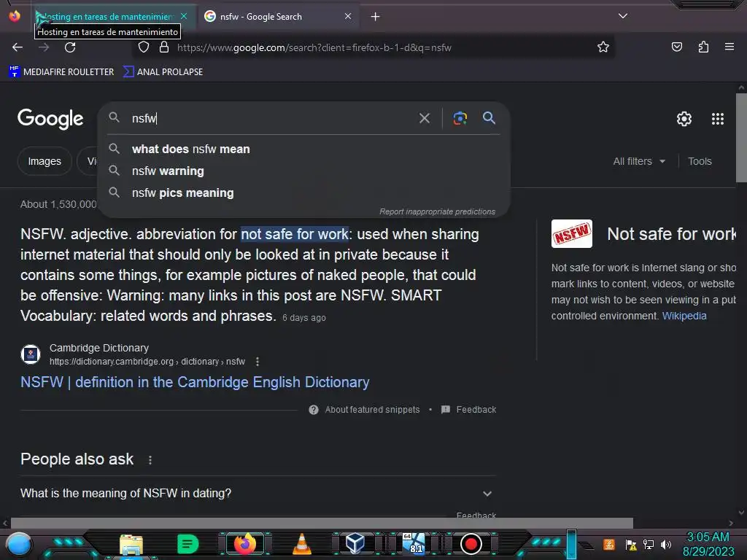Click the 'About 1,530,000' results count
Image resolution: width=747 pixels, height=560 pixels.
[58, 204]
